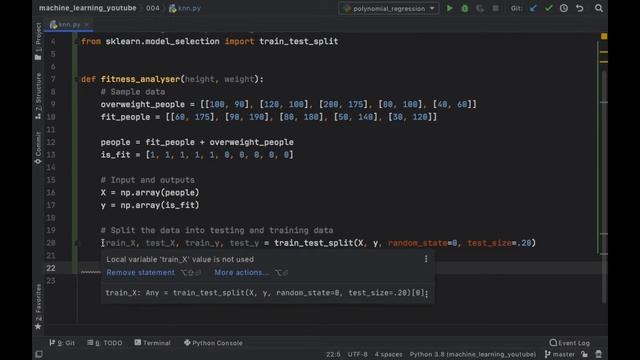Toggle read-only lock icon in status bar
The width and height of the screenshot is (640, 360).
(584, 354)
